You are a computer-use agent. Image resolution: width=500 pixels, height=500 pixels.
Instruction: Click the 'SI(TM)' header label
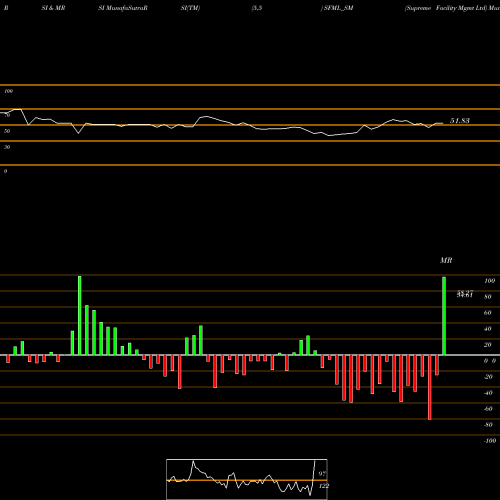click(x=190, y=8)
